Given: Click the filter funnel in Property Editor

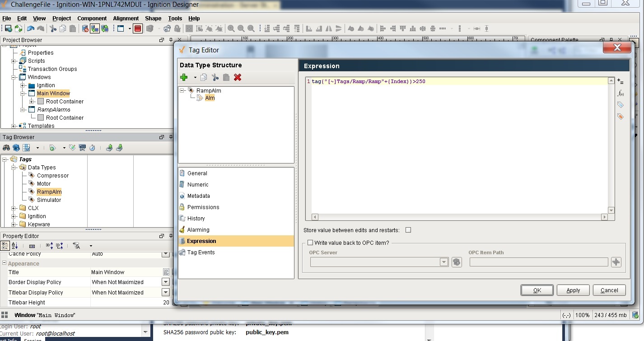Looking at the screenshot, I should tap(76, 246).
